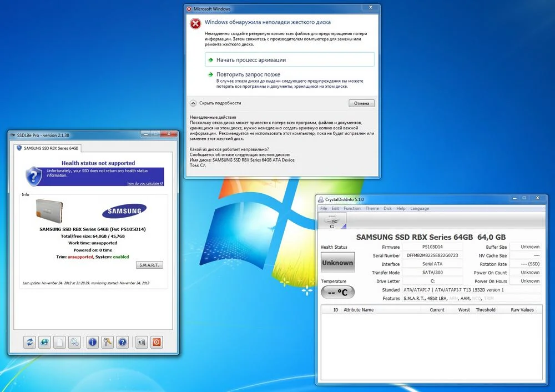Open the Theme menu in CrystalDiskInfo

click(372, 209)
